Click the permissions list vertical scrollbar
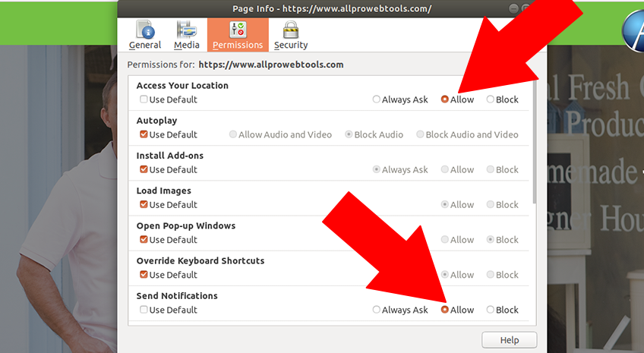Image resolution: width=644 pixels, height=353 pixels. [x=535, y=142]
